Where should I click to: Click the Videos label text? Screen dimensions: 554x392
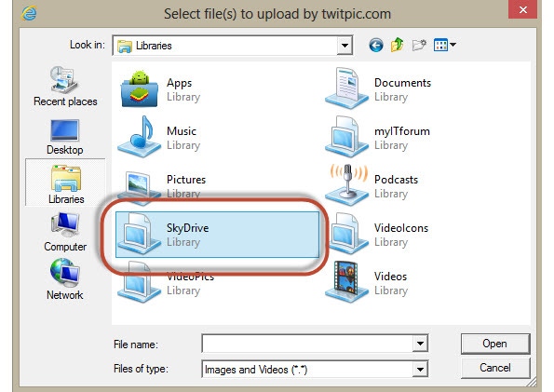pyautogui.click(x=390, y=277)
